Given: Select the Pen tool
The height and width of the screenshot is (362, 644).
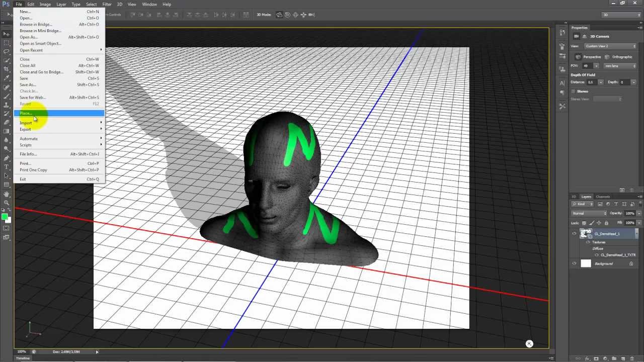Looking at the screenshot, I should (x=6, y=158).
